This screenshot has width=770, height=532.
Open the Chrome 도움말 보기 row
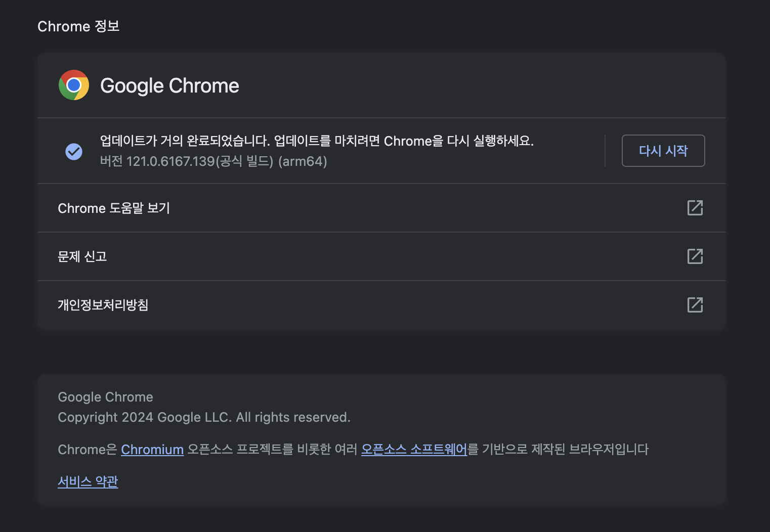381,208
